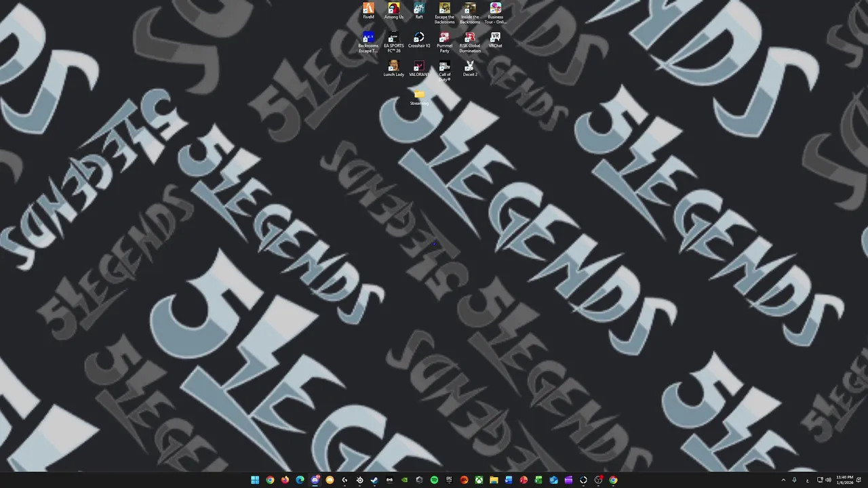
Task: Select the RISK Global Domination shortcut
Action: [x=470, y=42]
